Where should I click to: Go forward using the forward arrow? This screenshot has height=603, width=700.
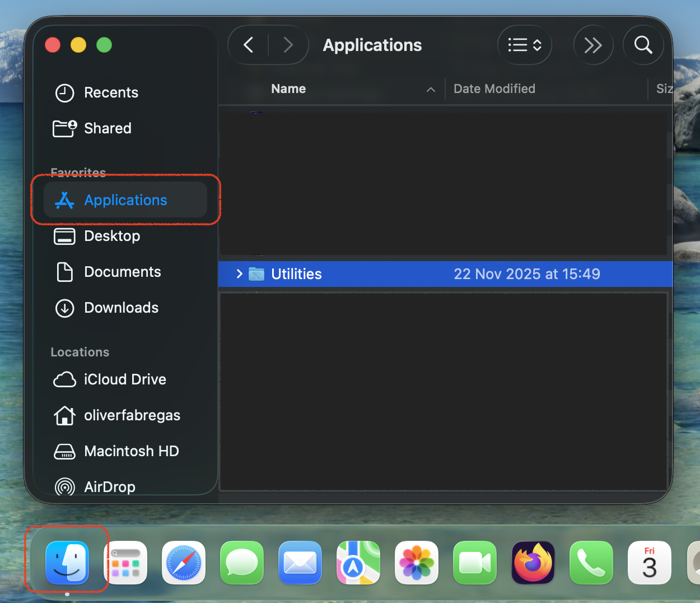[288, 45]
